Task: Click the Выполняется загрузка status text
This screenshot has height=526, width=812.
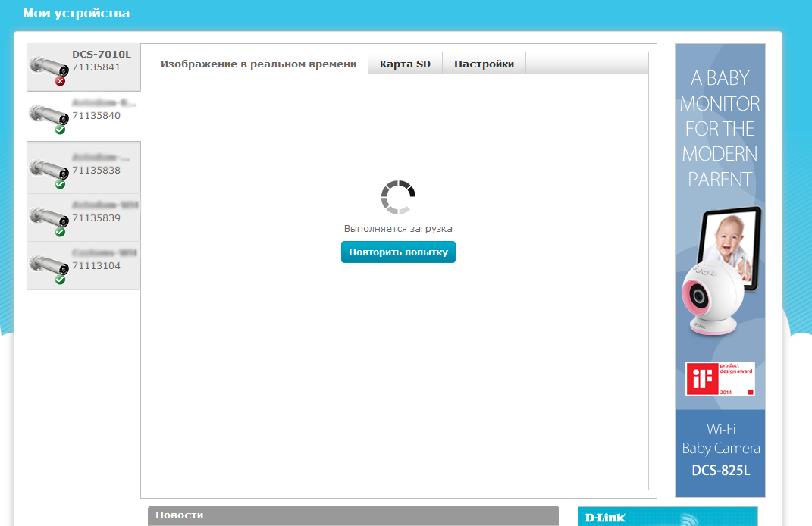Action: (398, 228)
